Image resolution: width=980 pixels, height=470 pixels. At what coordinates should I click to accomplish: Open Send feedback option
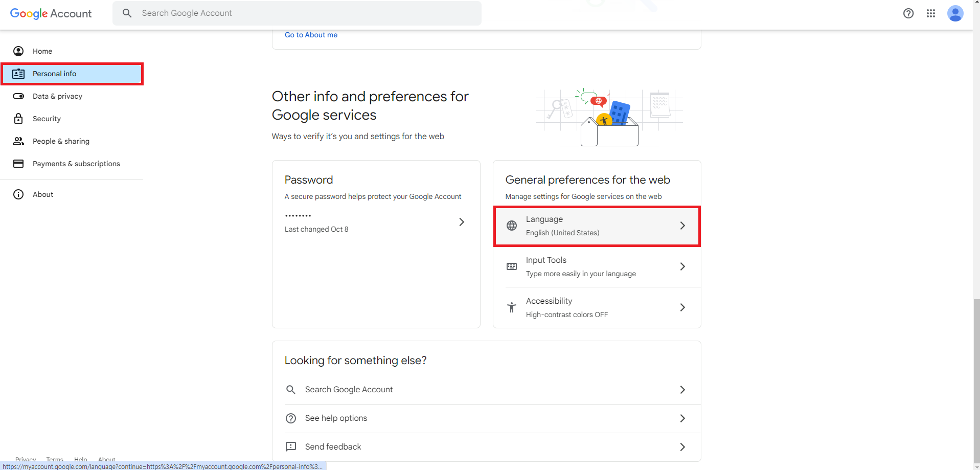pyautogui.click(x=486, y=447)
